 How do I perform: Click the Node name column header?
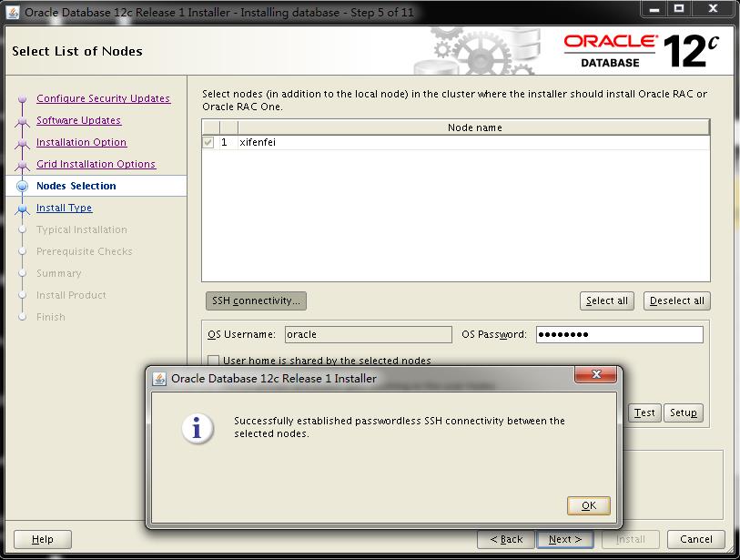click(474, 127)
